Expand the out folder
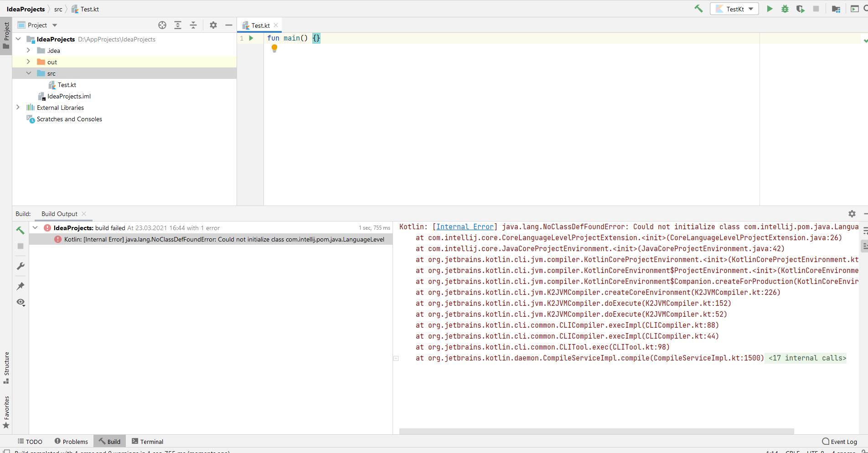 pyautogui.click(x=28, y=62)
